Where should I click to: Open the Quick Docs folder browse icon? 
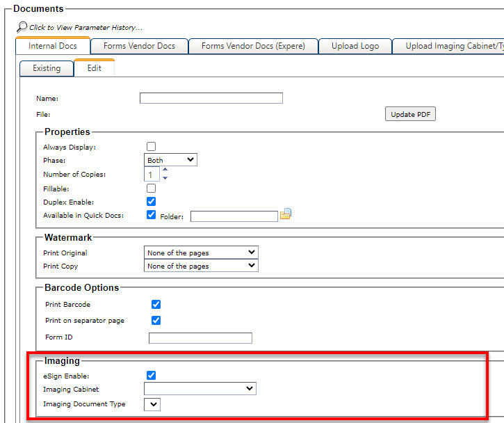tap(285, 215)
